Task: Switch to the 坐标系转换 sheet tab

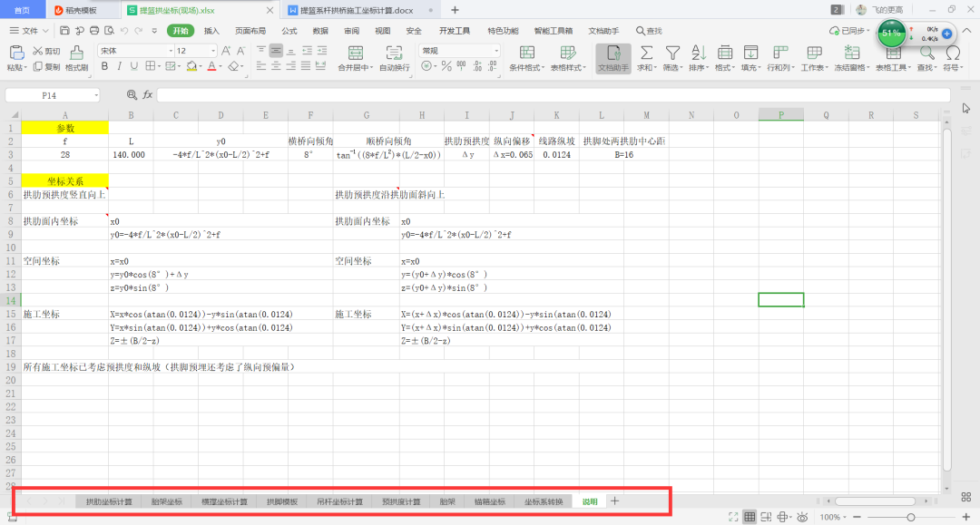Action: (x=544, y=501)
